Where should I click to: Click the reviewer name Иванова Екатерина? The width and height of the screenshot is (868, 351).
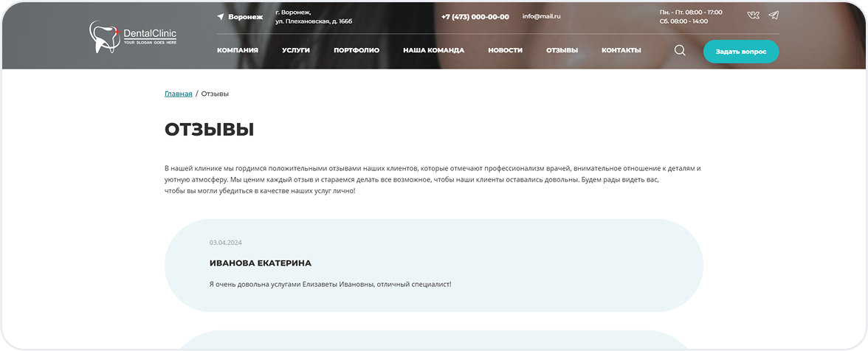click(260, 263)
